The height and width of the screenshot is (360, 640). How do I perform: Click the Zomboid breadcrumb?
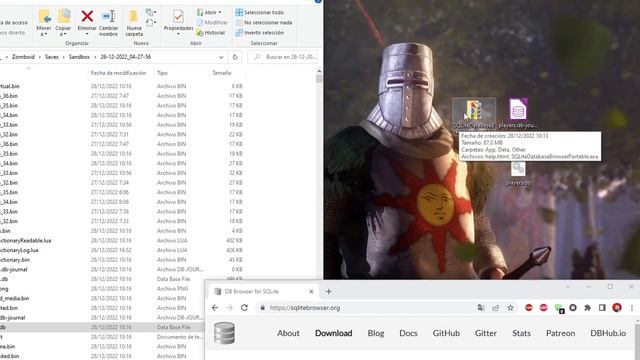pyautogui.click(x=23, y=57)
